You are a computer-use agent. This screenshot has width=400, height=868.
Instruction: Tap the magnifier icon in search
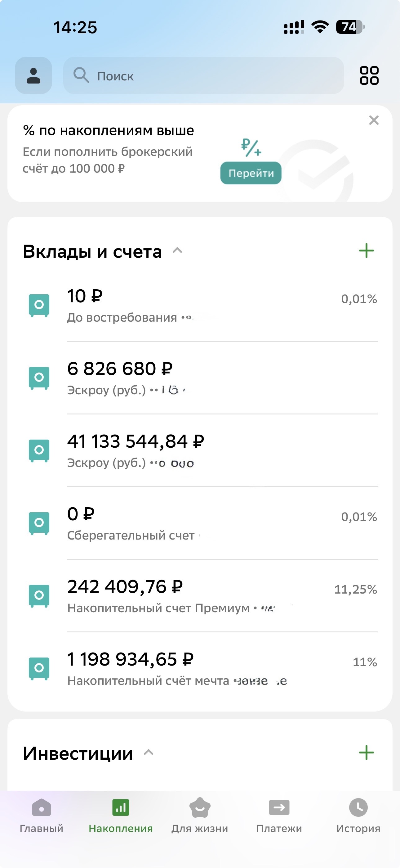click(81, 75)
